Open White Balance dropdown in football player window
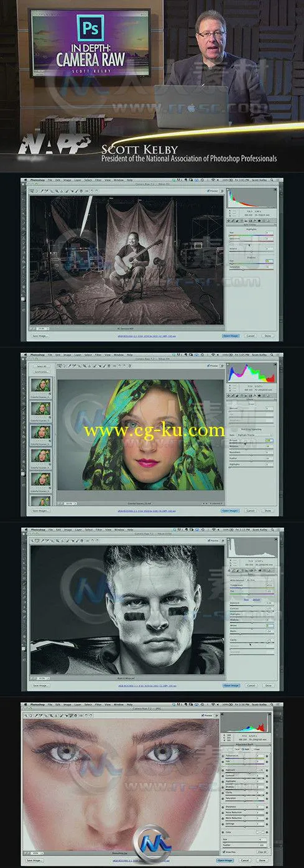304x868 pixels. 260,581
